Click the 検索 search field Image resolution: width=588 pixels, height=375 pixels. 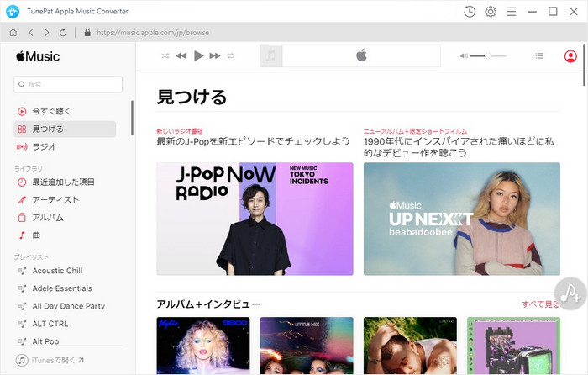[x=68, y=84]
